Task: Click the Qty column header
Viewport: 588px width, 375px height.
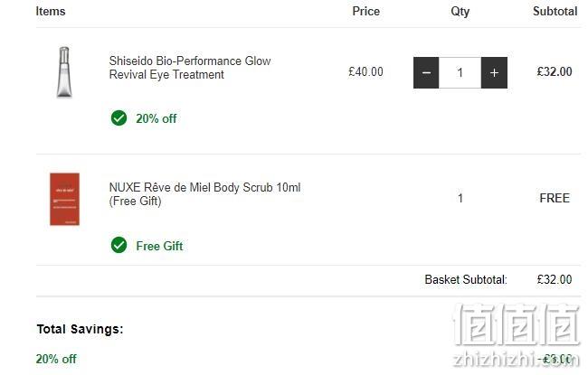Action: [x=460, y=12]
